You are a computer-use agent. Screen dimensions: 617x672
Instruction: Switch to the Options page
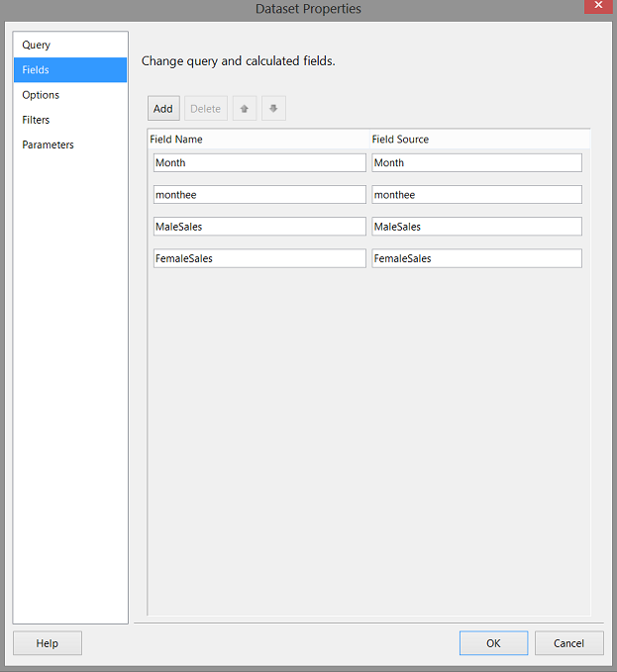tap(41, 95)
